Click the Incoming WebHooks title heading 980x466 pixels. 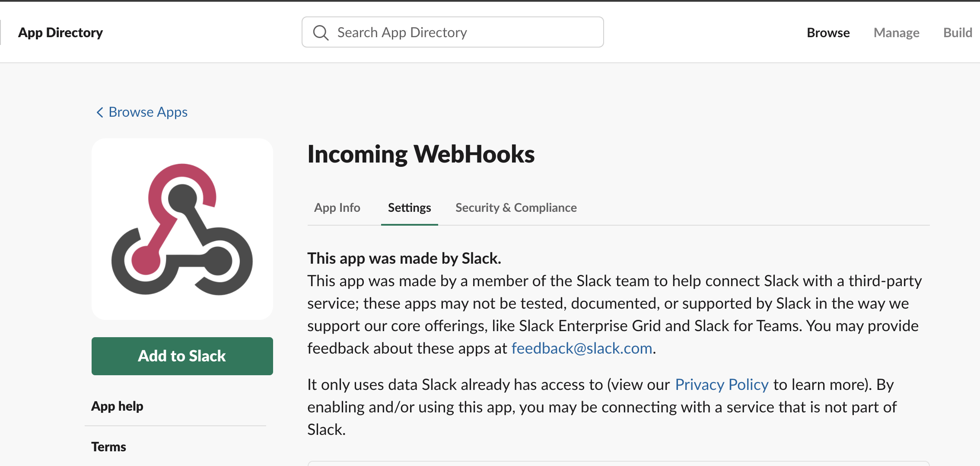[x=421, y=154]
